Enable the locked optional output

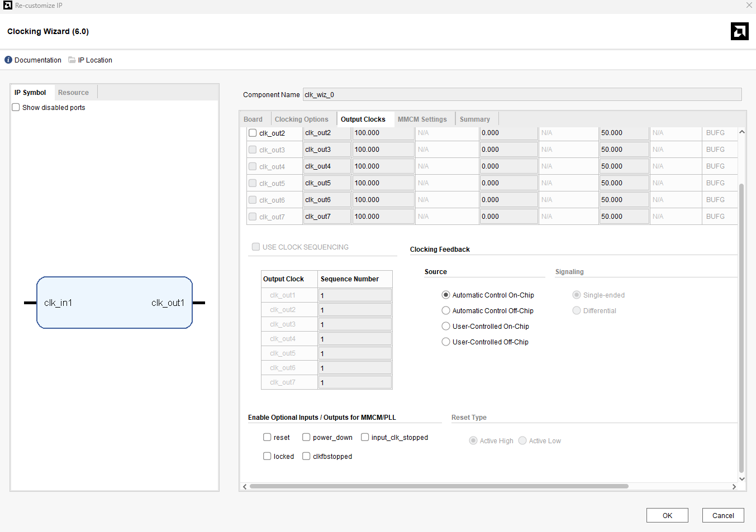(267, 456)
